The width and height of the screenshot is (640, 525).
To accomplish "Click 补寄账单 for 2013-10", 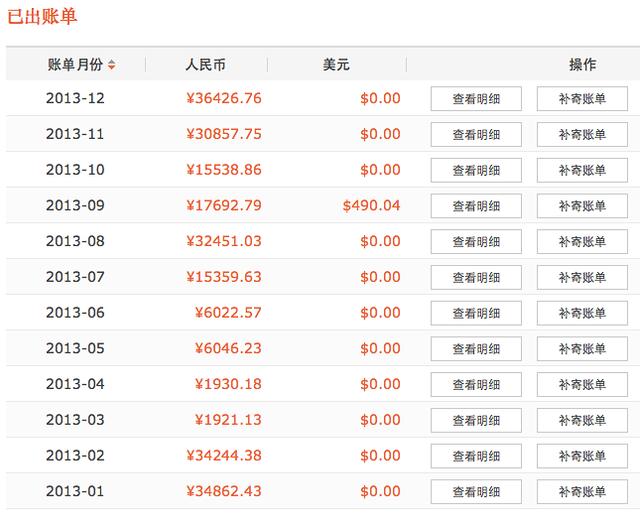I will [x=582, y=170].
